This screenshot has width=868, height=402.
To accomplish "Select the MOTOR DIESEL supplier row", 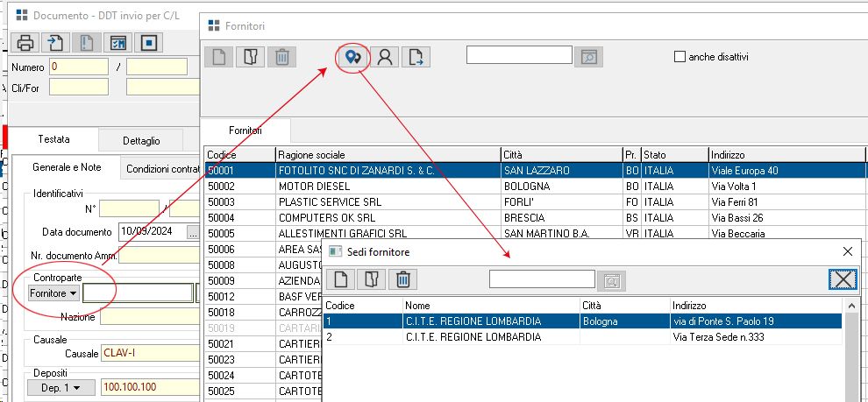I will [x=535, y=187].
